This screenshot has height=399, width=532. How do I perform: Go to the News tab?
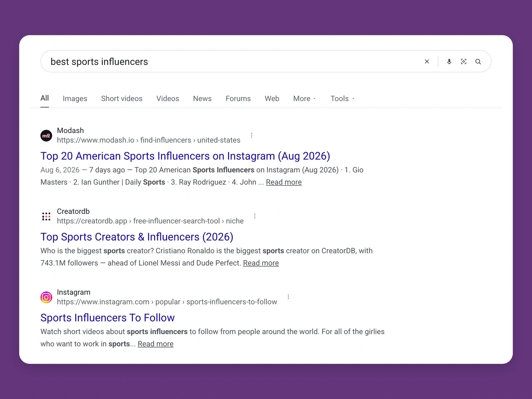202,99
